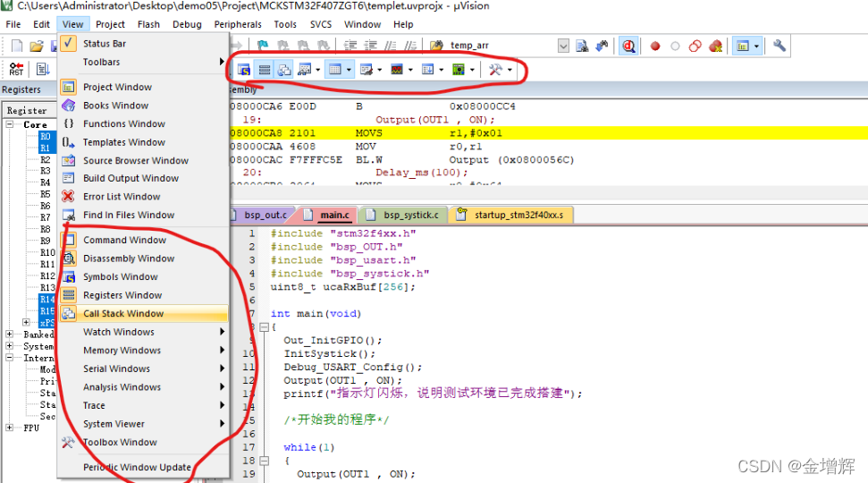The width and height of the screenshot is (868, 483).
Task: Expand the System register group
Action: [10, 345]
